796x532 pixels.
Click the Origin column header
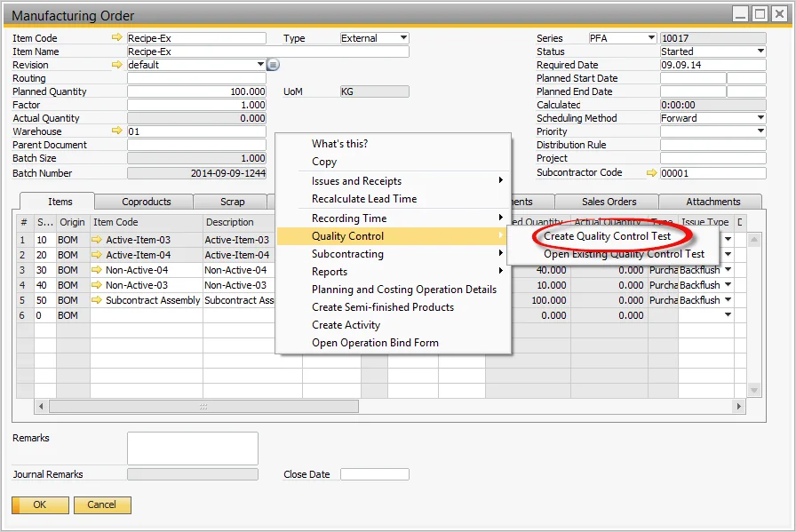click(x=72, y=222)
